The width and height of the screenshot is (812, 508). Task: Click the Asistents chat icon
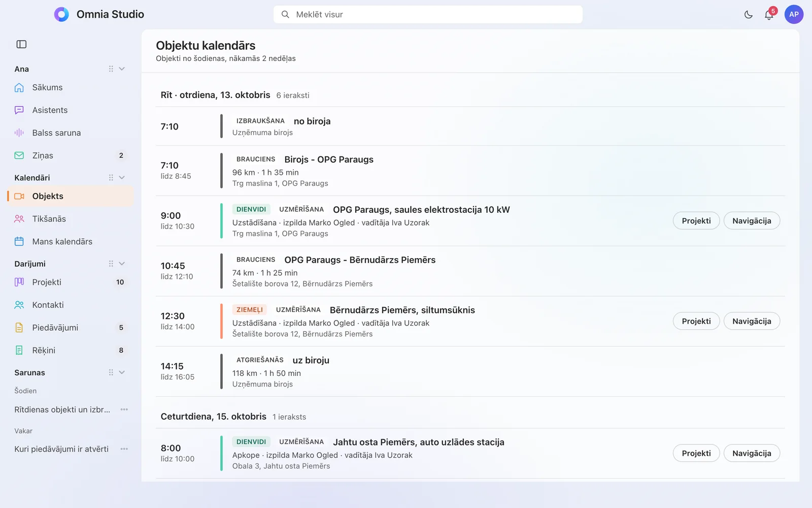[x=19, y=110]
